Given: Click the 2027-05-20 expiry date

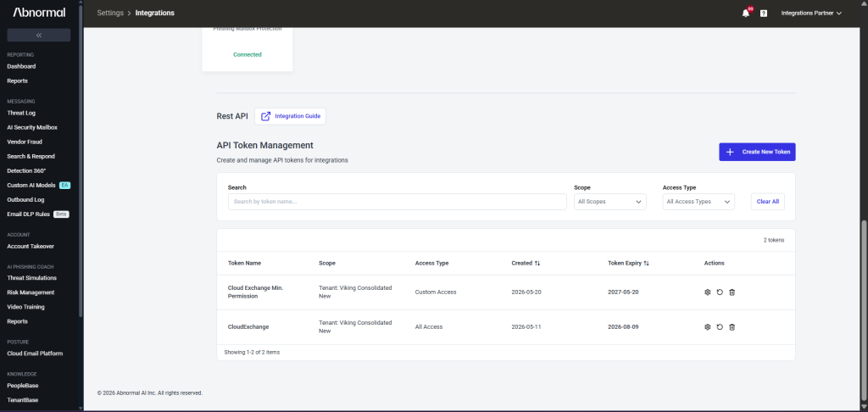Looking at the screenshot, I should [623, 292].
